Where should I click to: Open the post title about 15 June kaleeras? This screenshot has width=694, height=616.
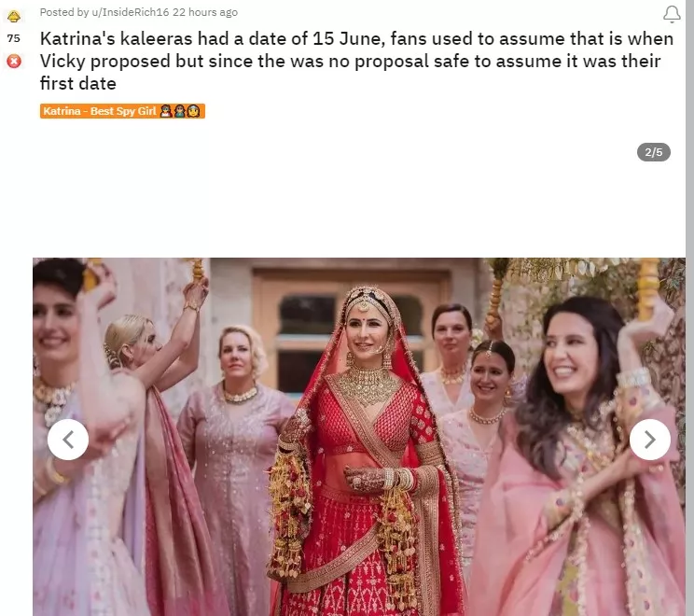(x=356, y=61)
